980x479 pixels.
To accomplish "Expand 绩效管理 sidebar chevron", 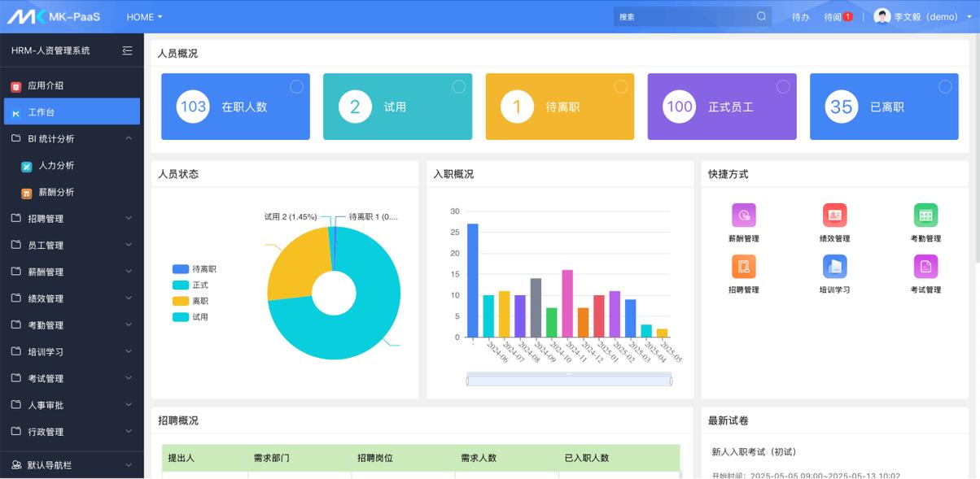I will (x=129, y=298).
